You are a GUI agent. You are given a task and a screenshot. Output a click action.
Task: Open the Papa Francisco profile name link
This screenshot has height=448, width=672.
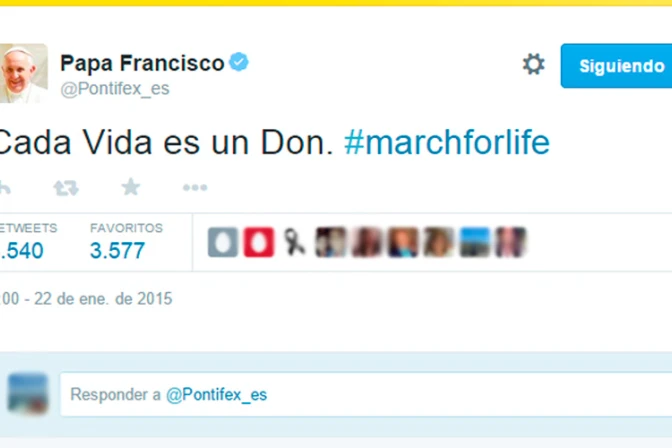pos(142,63)
